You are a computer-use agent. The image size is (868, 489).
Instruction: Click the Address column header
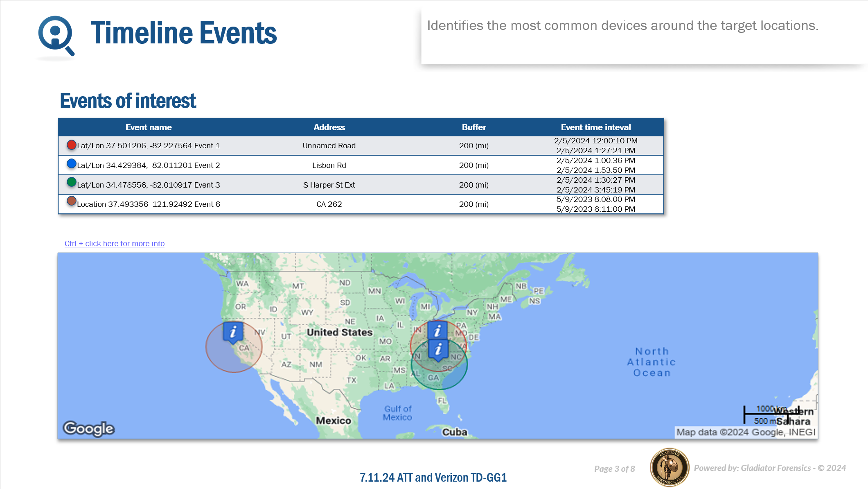point(329,127)
